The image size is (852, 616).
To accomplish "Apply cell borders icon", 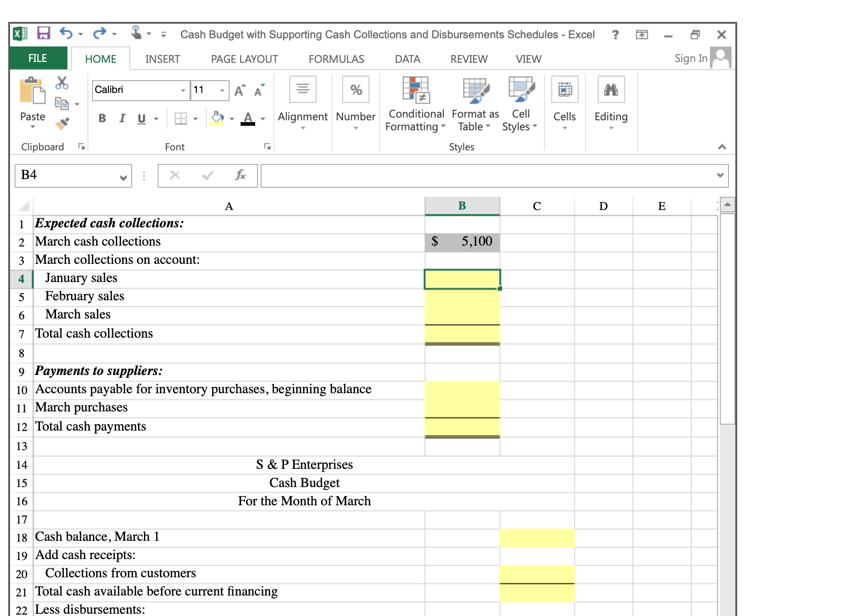I will tap(181, 118).
